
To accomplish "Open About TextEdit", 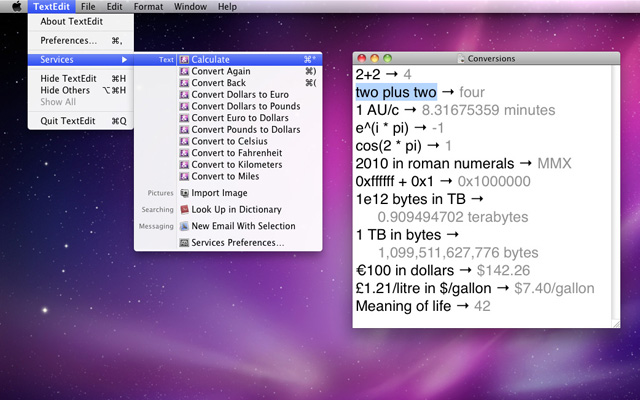I will 71,22.
